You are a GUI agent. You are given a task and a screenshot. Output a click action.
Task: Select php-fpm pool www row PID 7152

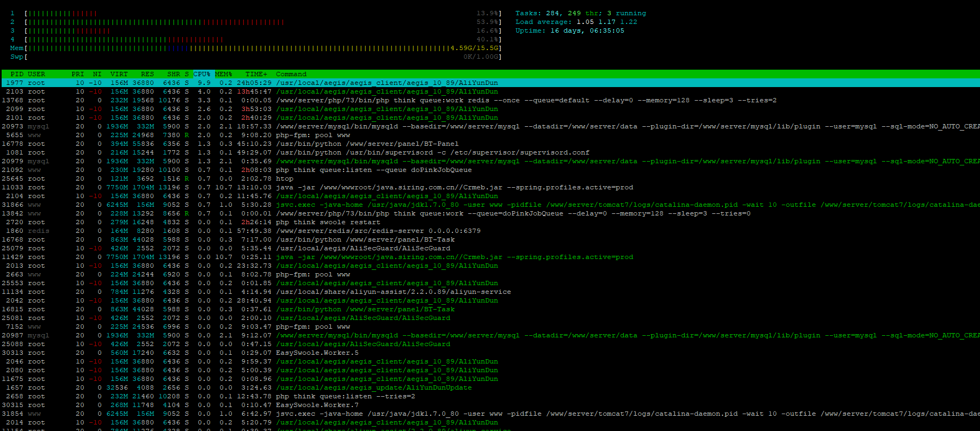490,327
